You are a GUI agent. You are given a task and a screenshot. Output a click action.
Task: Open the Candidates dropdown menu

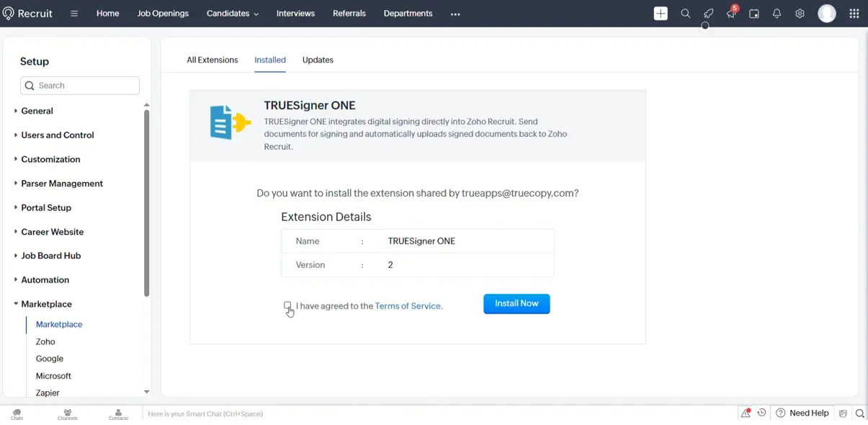point(232,14)
